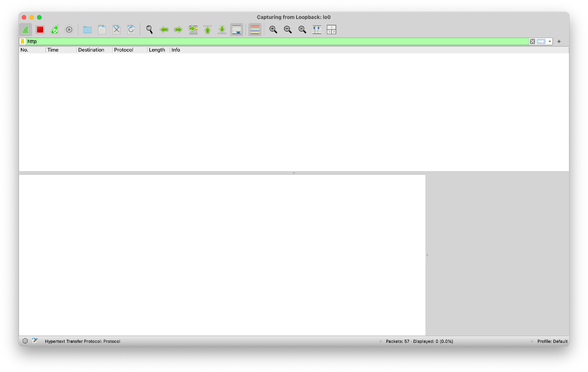Open expert information from the status bar
588x372 pixels.
pos(25,341)
